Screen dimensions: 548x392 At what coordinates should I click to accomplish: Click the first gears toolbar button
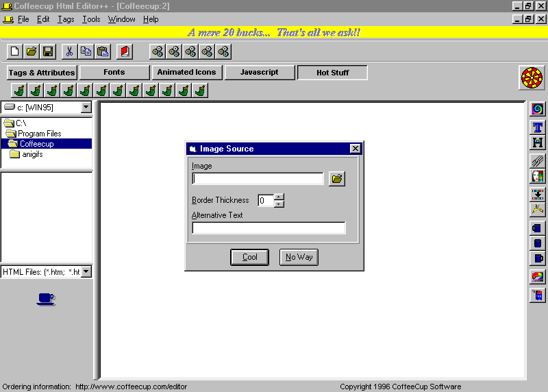(158, 51)
